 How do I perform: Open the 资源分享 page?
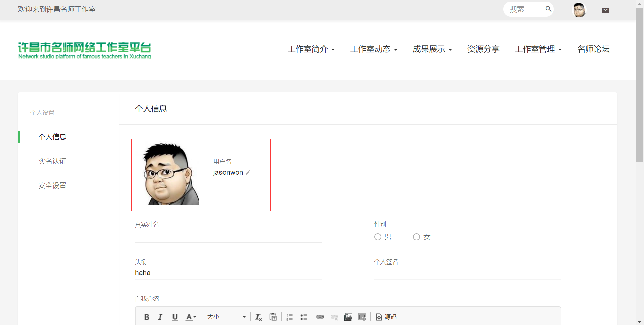pyautogui.click(x=483, y=49)
